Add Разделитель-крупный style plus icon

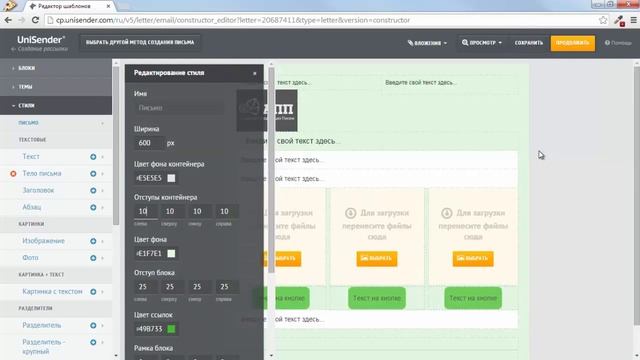tap(93, 342)
